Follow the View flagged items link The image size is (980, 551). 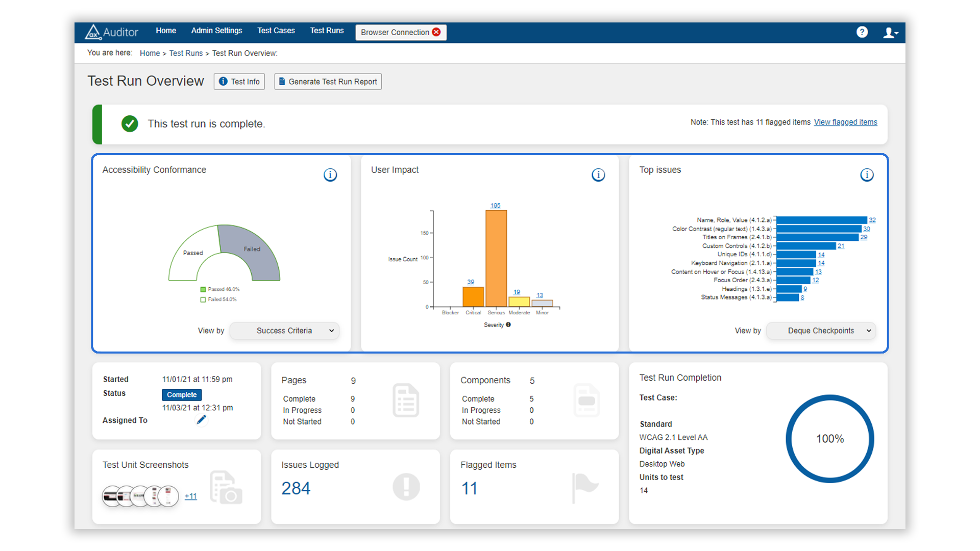[845, 122]
